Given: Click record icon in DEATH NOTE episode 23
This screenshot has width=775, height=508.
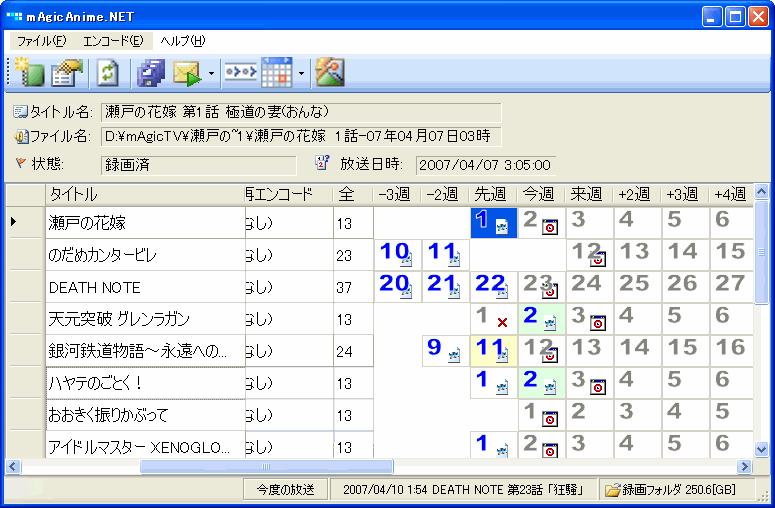Looking at the screenshot, I should 550,291.
